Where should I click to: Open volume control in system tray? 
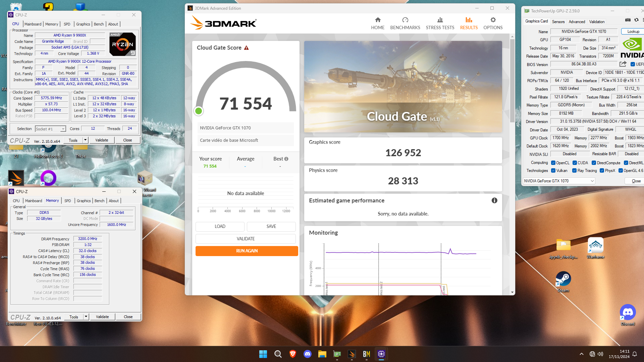600,354
